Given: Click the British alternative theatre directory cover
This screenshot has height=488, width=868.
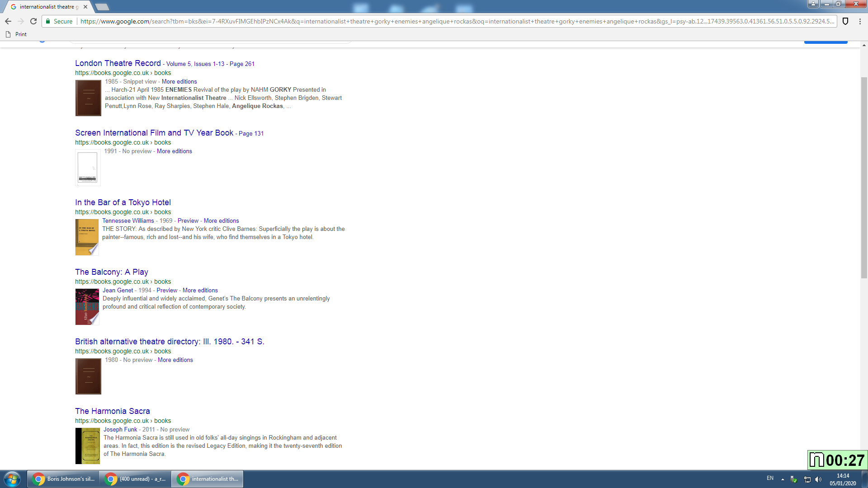Looking at the screenshot, I should coord(88,376).
